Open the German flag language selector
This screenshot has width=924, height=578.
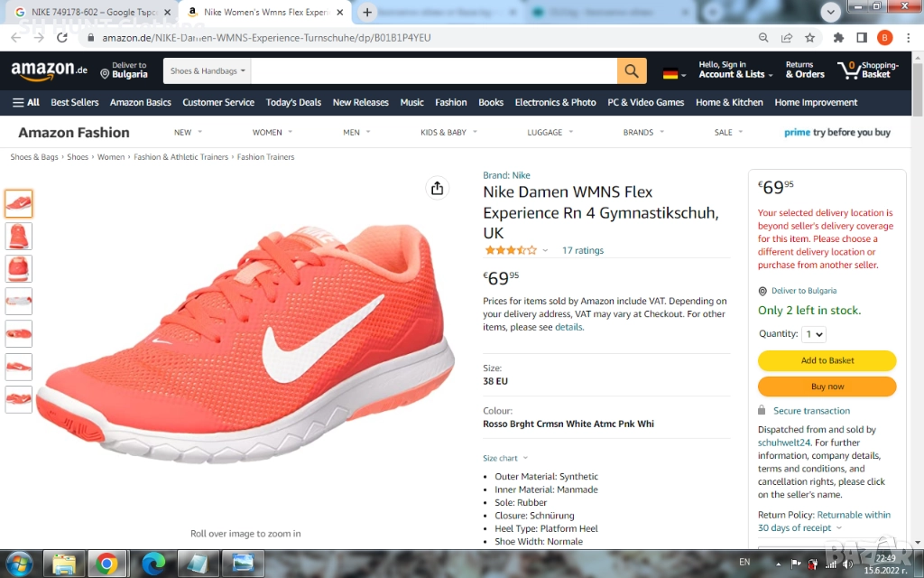[673, 73]
